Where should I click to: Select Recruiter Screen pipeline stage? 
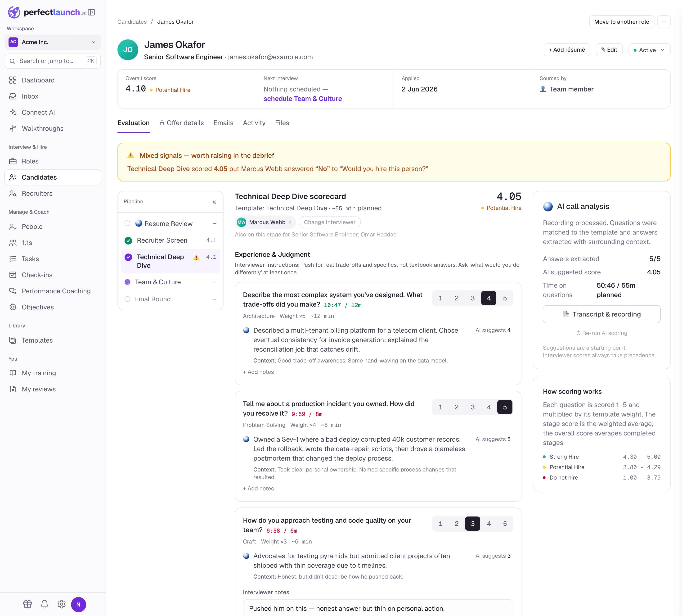[x=170, y=241]
